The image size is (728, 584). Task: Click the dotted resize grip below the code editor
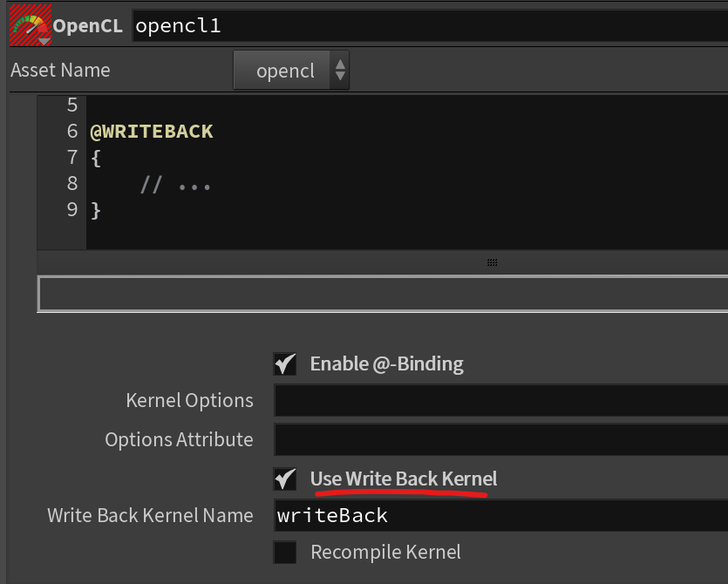pyautogui.click(x=492, y=262)
